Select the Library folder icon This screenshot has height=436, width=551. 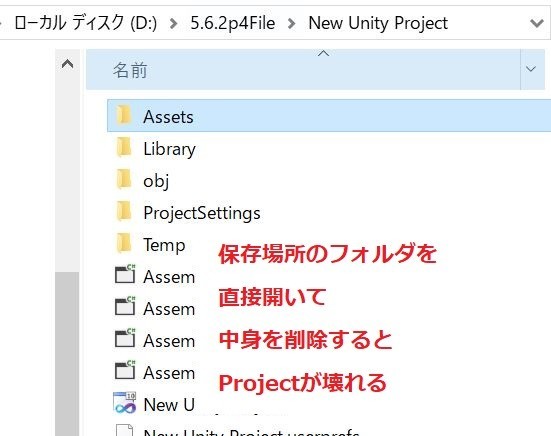124,148
